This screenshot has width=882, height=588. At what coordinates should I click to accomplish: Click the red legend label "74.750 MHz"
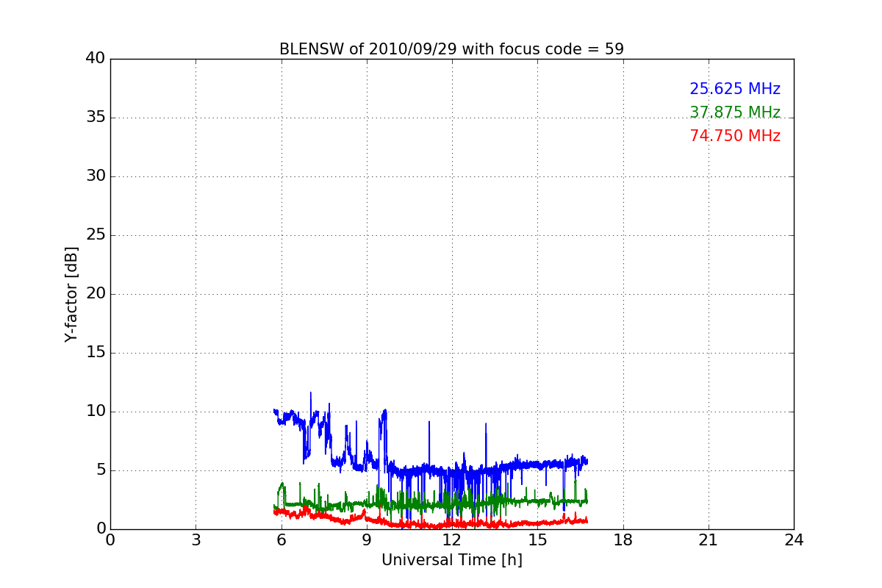pyautogui.click(x=735, y=136)
